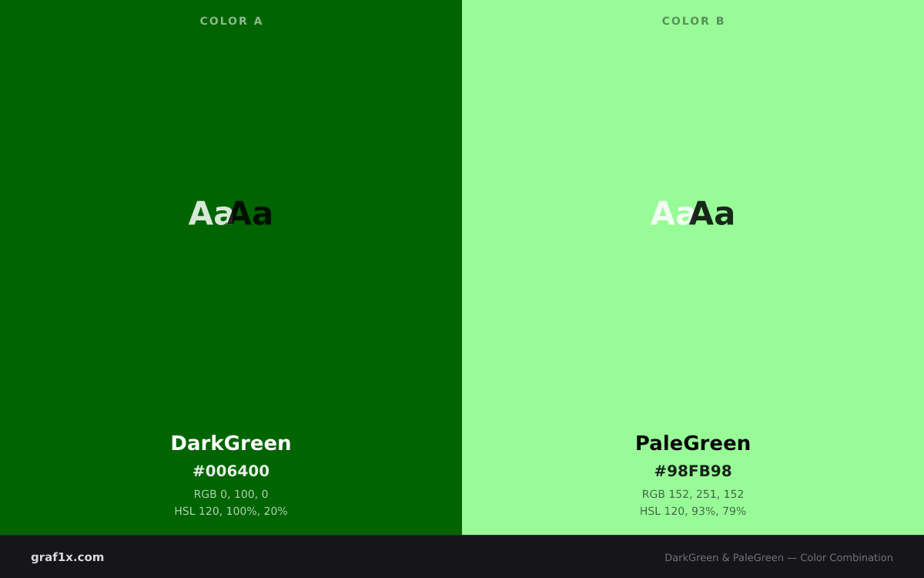Screen dimensions: 924x578
Task: Click the PaleGreen color swatch panel
Action: coord(693,267)
